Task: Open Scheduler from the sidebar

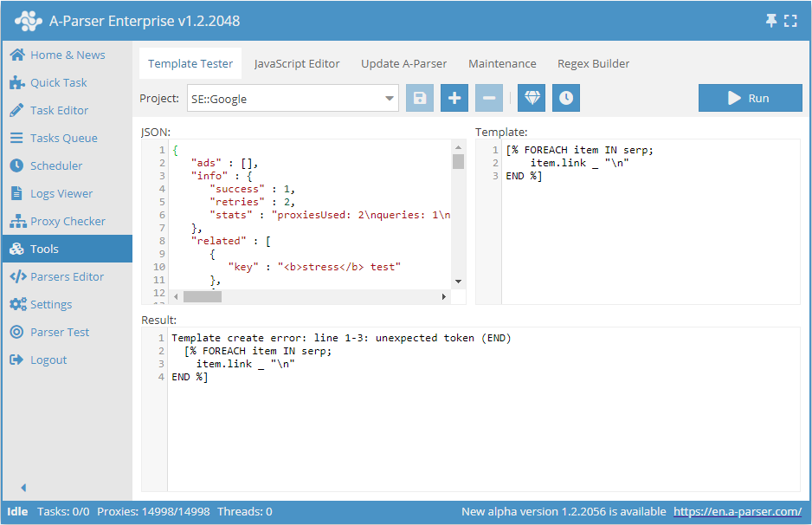Action: click(x=56, y=165)
